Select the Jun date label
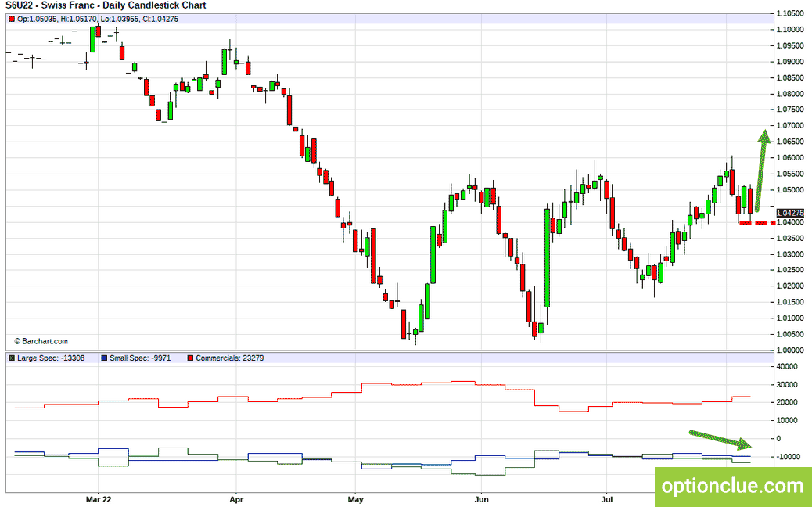Image resolution: width=812 pixels, height=507 pixels. (482, 500)
